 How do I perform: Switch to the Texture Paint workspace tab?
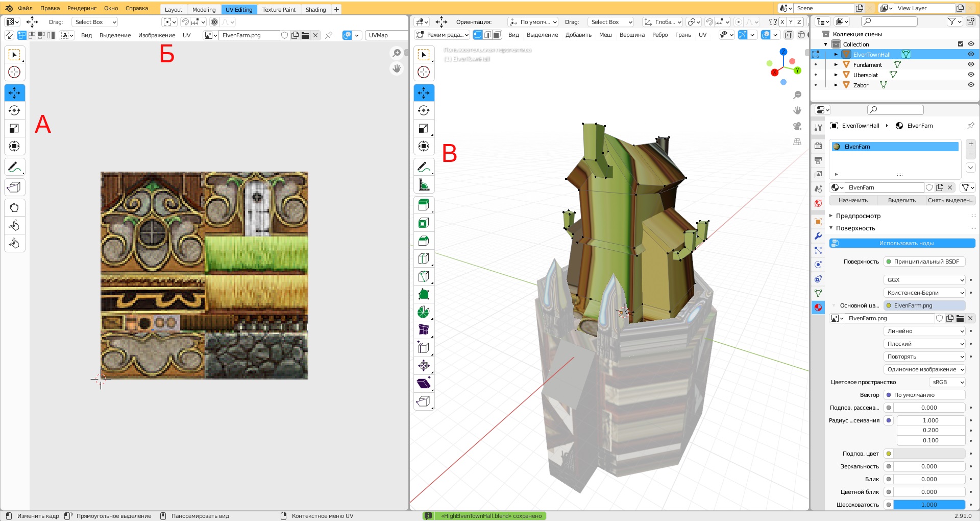click(279, 10)
